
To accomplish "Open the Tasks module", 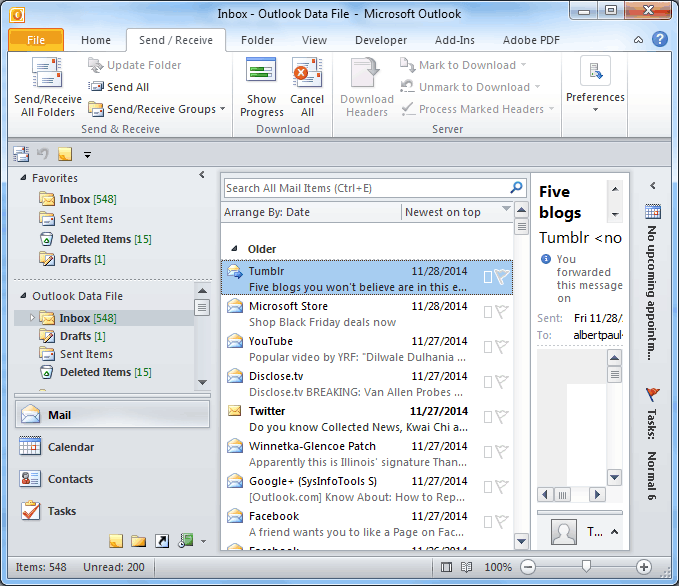I will tap(112, 511).
